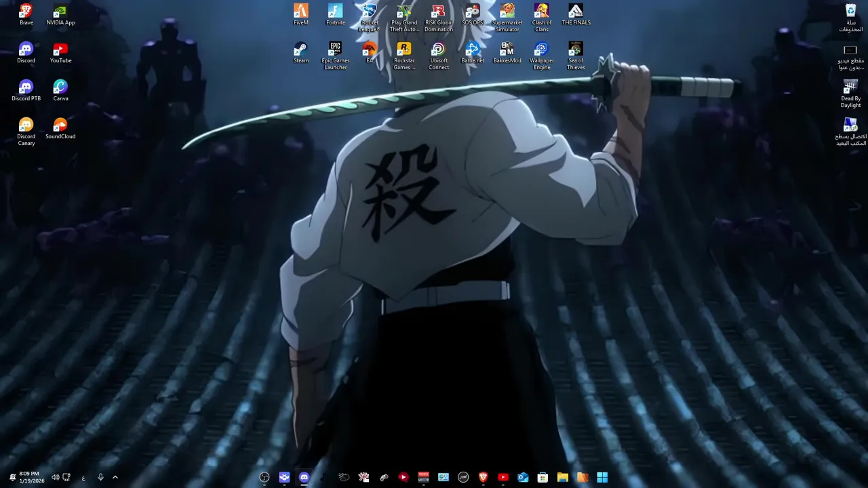
Task: Select the Rocket League desktop icon
Action: pos(370,18)
